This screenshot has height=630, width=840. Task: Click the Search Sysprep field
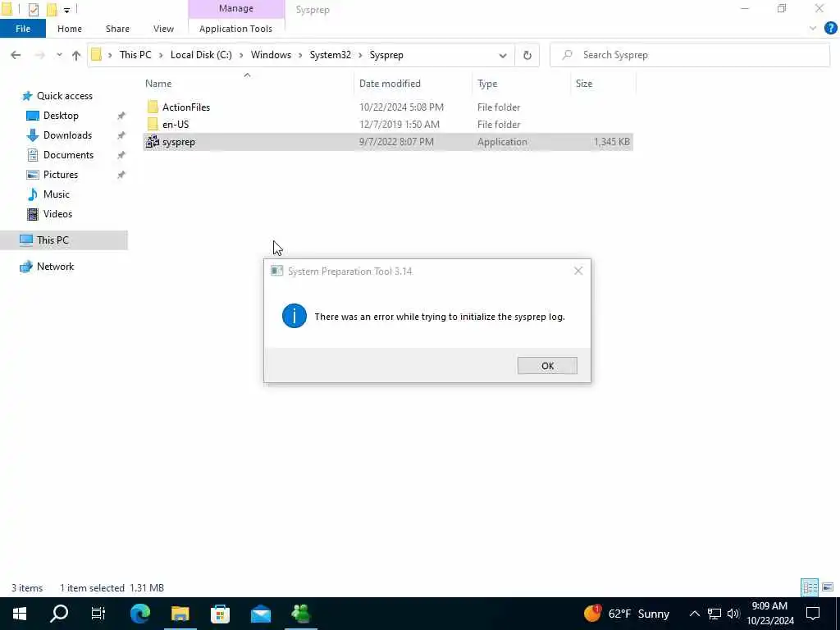[689, 55]
